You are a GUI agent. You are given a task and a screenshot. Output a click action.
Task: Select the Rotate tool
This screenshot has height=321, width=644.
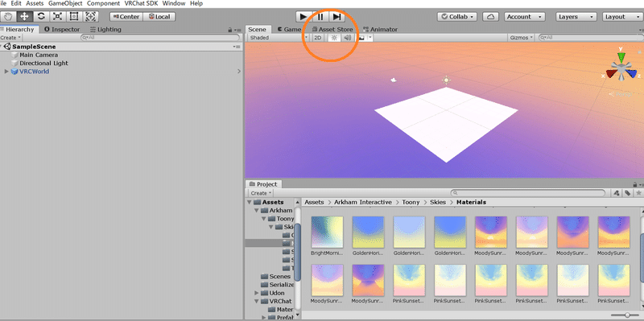point(41,17)
